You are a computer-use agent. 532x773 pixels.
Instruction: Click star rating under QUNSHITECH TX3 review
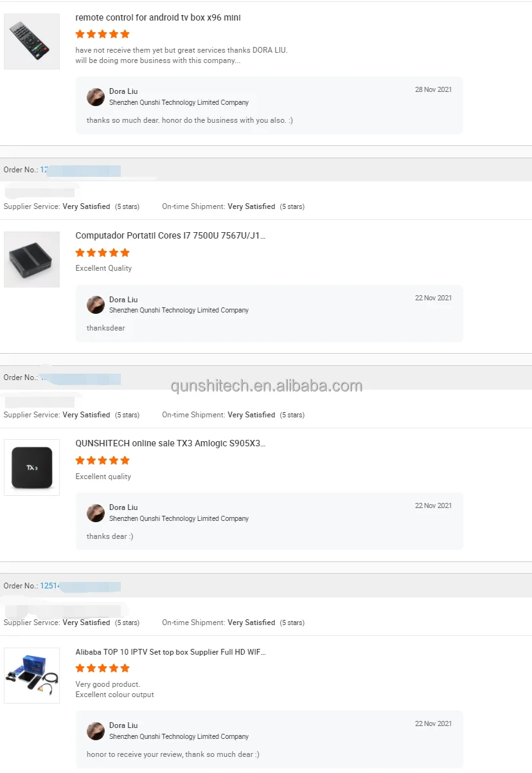102,460
